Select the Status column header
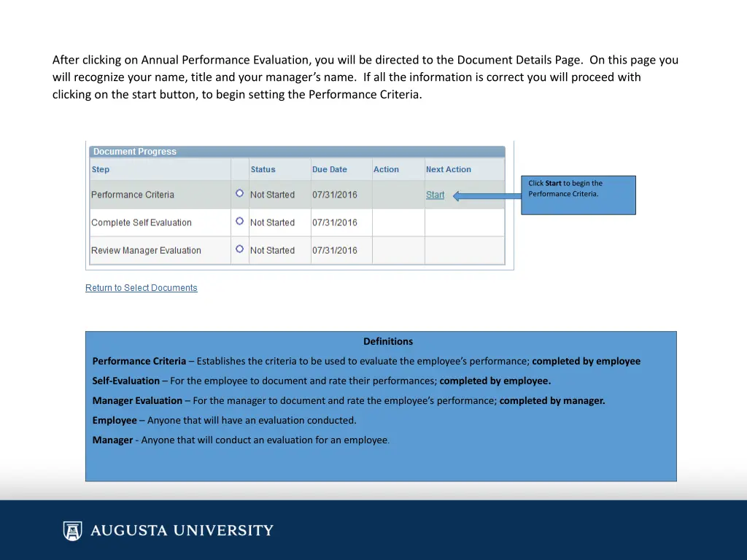 pos(263,170)
